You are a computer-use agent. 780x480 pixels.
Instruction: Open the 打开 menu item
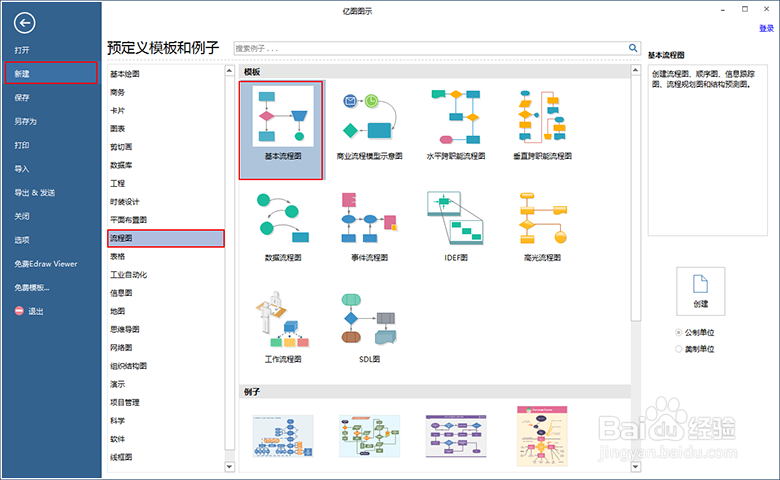[22, 50]
